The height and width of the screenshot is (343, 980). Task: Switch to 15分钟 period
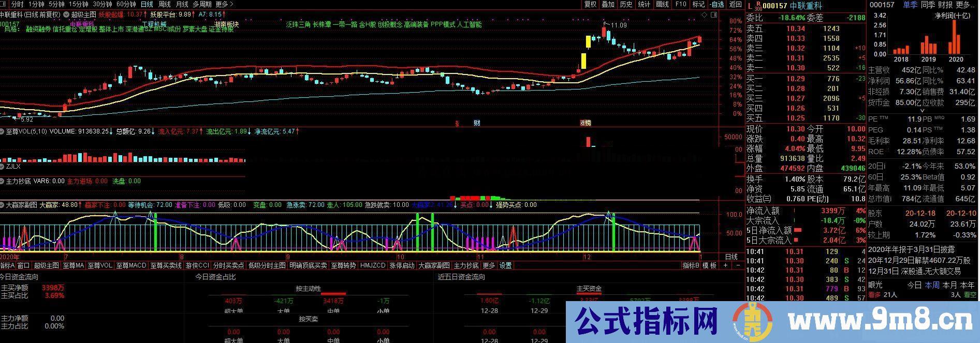79,4
